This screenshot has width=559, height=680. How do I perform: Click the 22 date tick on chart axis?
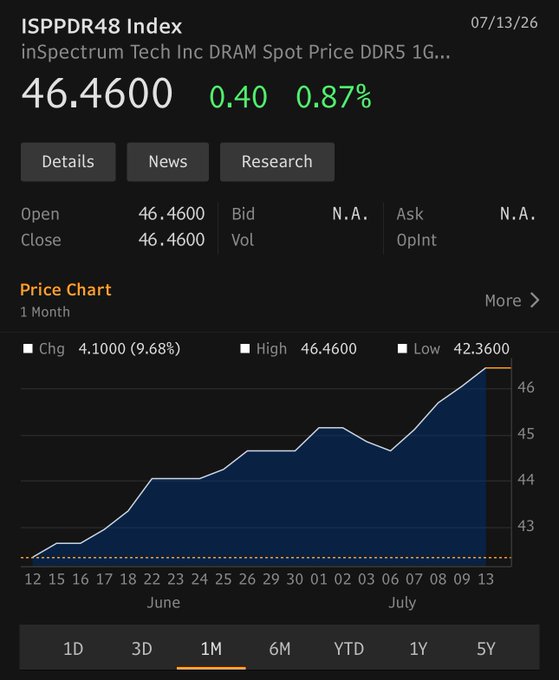(x=152, y=579)
